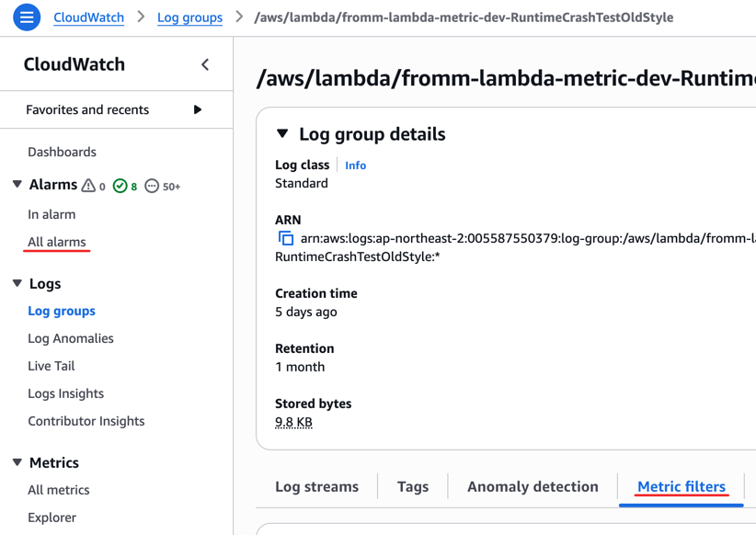
Task: Open Explorer in the sidebar
Action: 52,518
